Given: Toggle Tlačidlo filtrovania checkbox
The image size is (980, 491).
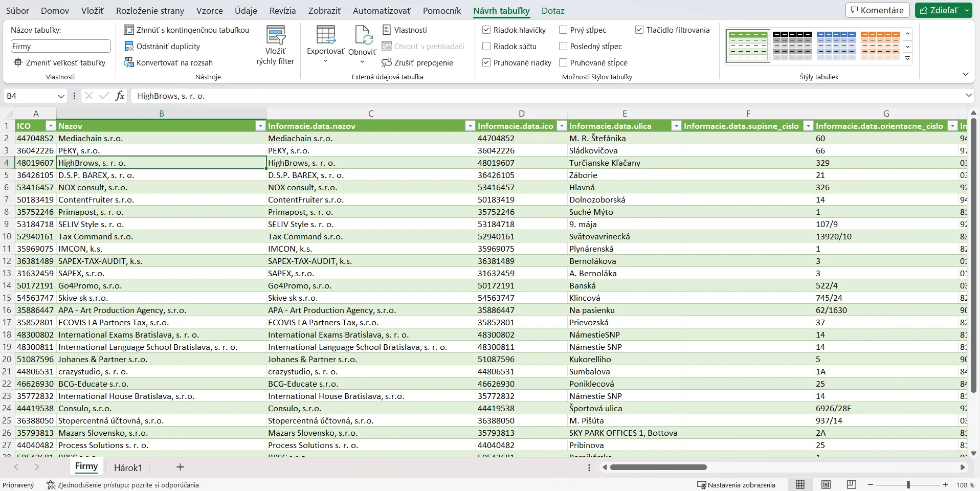Looking at the screenshot, I should click(639, 30).
